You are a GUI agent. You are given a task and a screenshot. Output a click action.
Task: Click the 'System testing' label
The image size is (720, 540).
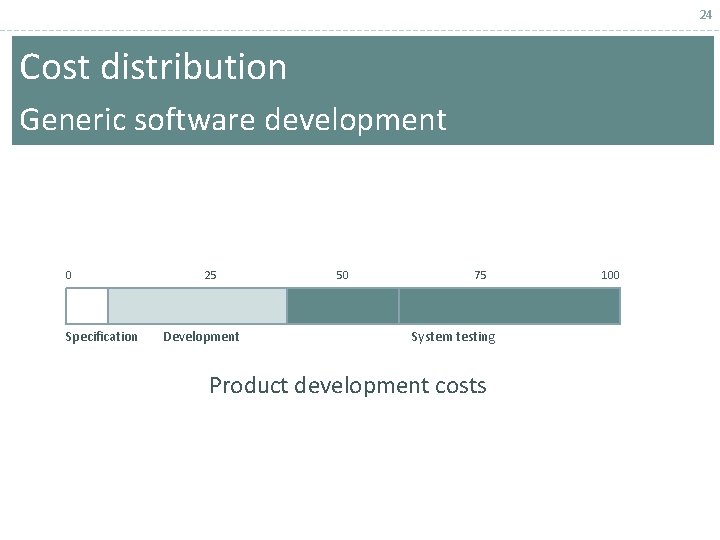pyautogui.click(x=453, y=337)
